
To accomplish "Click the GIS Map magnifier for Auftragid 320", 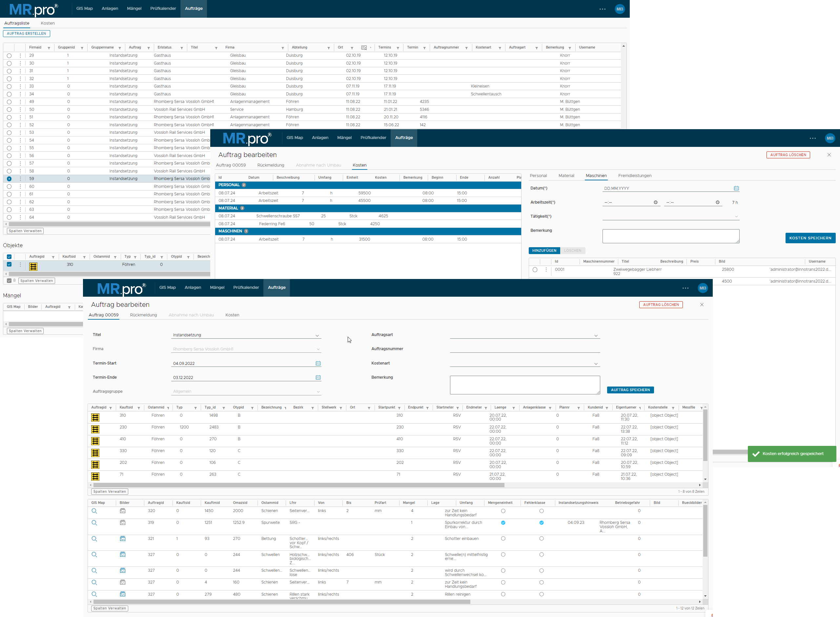I will point(94,511).
